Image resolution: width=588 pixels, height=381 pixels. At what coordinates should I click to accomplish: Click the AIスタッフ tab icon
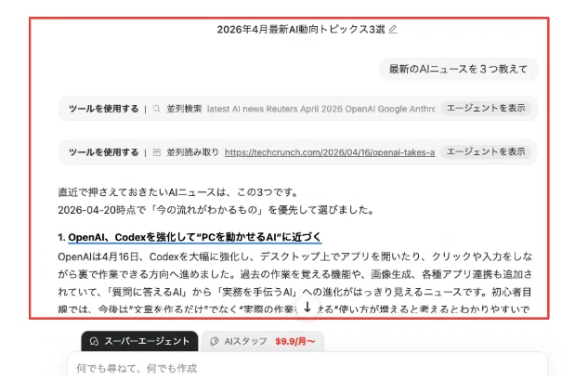click(215, 341)
